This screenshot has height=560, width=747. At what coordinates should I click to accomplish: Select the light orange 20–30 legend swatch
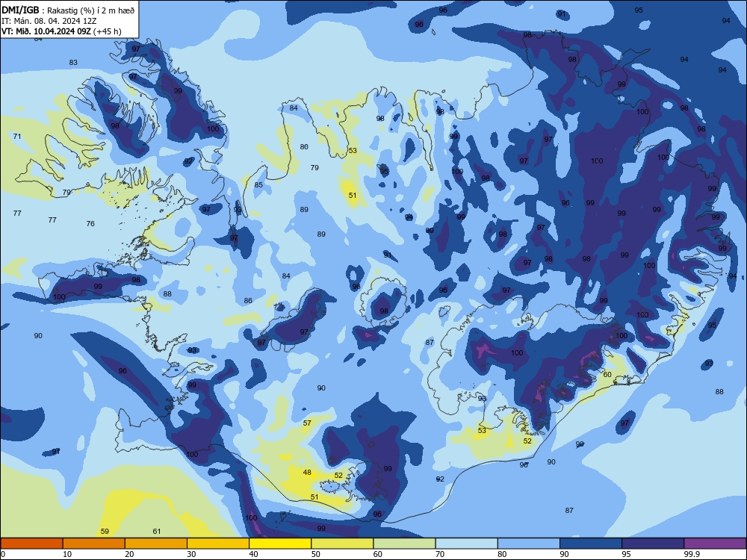(156, 544)
